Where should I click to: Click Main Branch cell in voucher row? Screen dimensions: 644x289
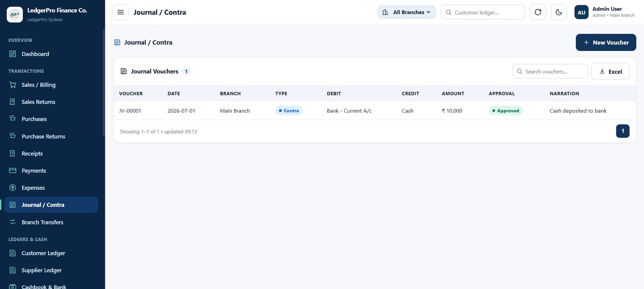pos(235,111)
